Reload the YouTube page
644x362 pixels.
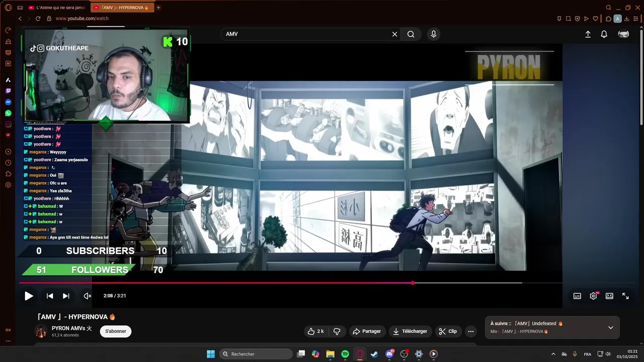38,19
